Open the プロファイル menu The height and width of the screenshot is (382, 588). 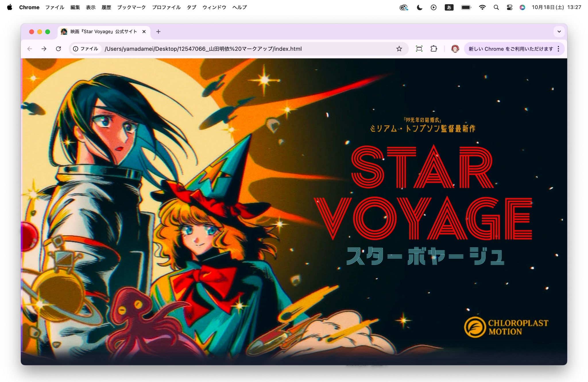tap(166, 7)
